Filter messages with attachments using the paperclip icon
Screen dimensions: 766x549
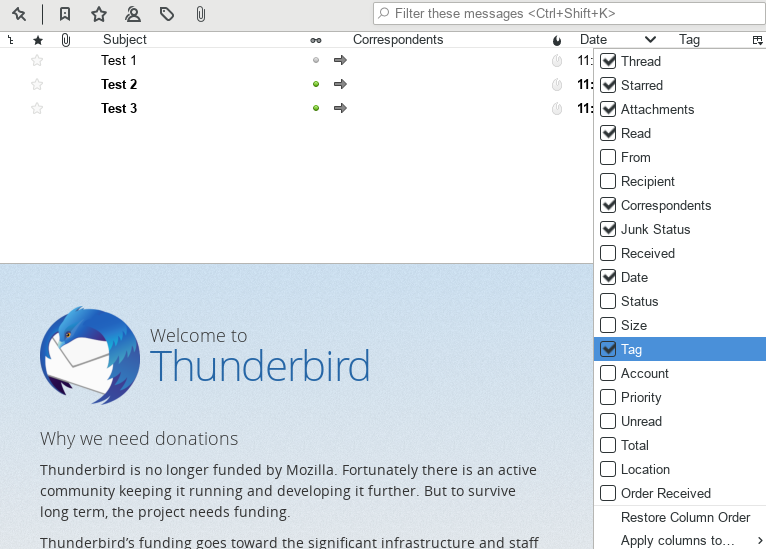coord(200,14)
